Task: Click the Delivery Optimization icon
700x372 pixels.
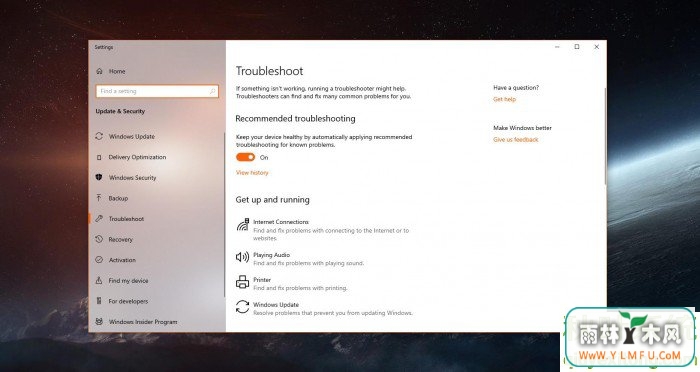Action: pos(99,157)
